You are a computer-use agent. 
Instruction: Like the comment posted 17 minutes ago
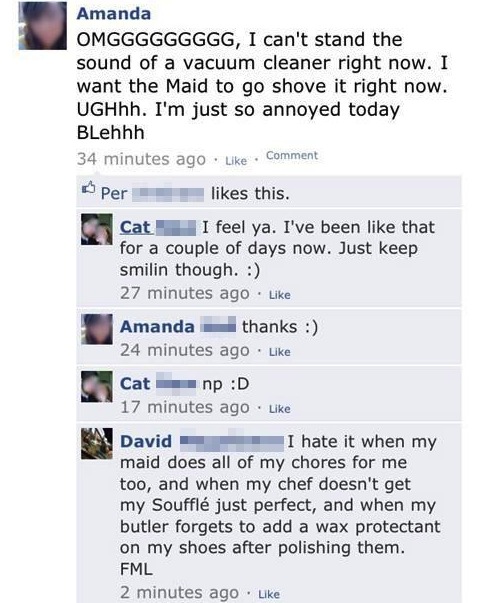click(x=280, y=409)
